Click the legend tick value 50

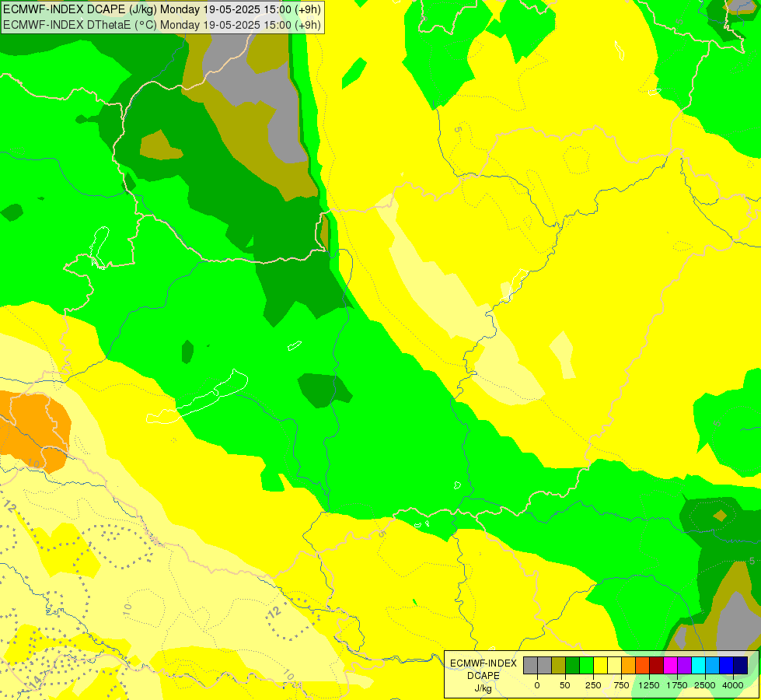565,685
